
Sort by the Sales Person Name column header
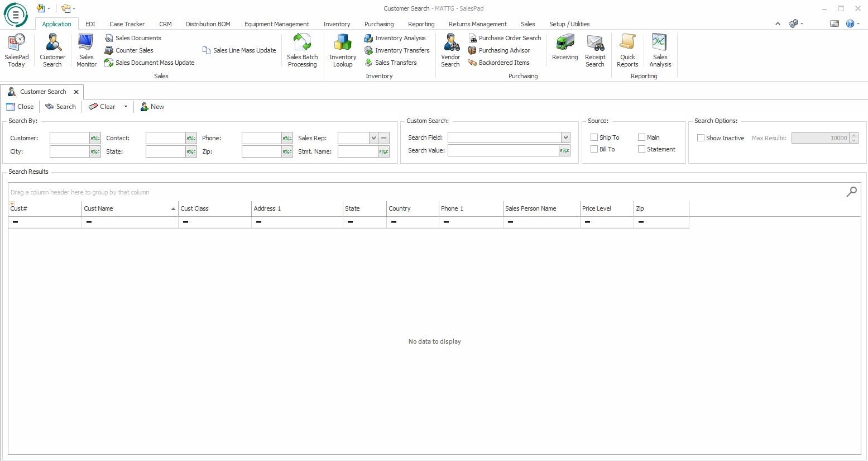pos(541,208)
